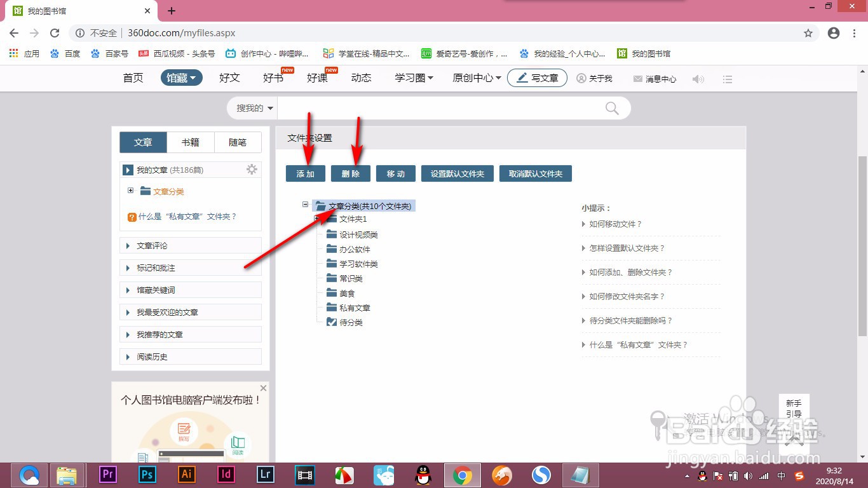Close the 个人图书馆 promo banner

[263, 388]
